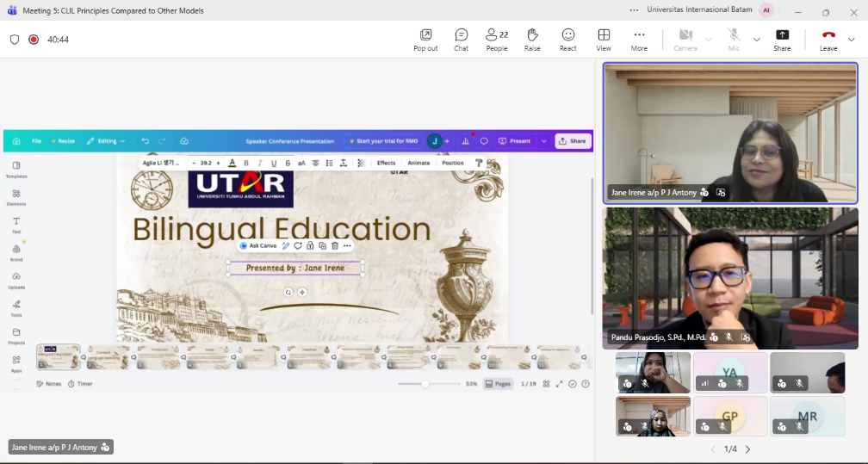Change meeting layout with View
This screenshot has height=464, width=868.
(604, 40)
